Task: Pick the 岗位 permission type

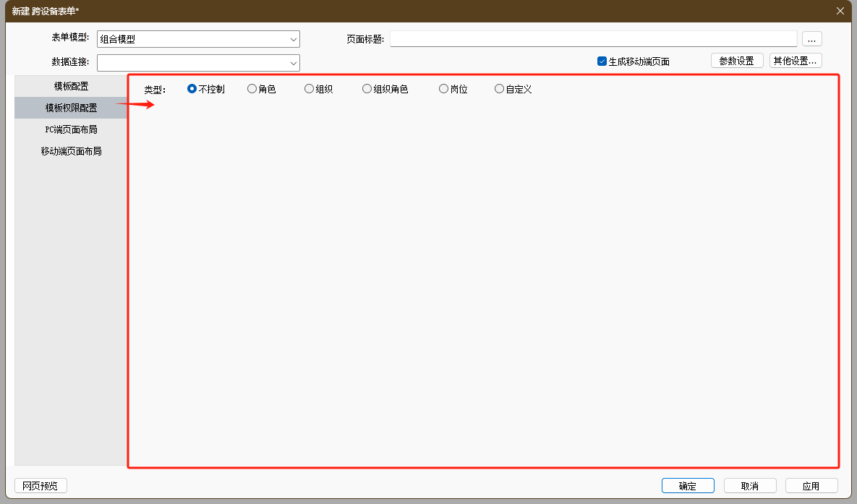Action: click(444, 89)
